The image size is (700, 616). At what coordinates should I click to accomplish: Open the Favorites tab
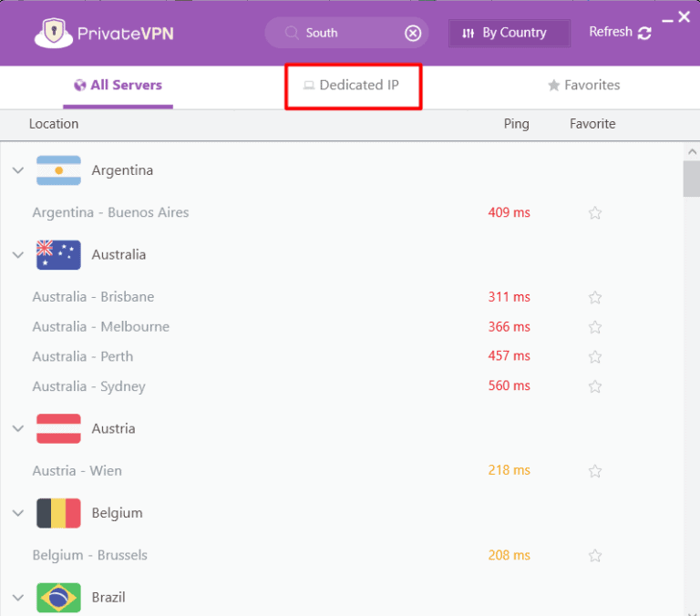click(584, 86)
